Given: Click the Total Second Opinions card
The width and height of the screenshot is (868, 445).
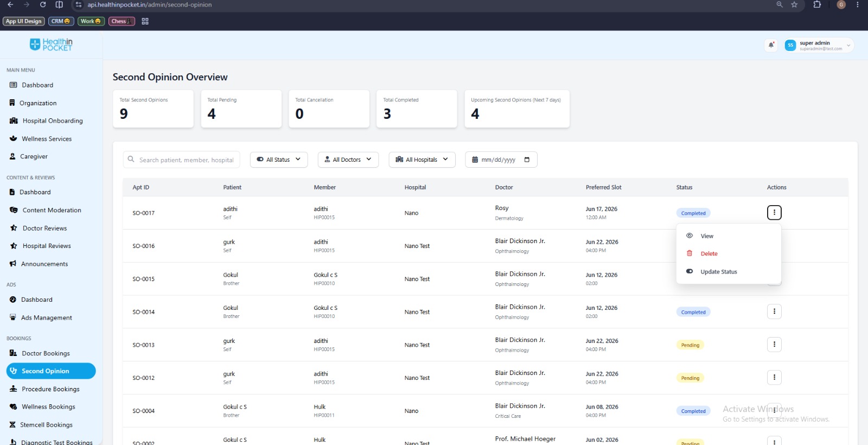Looking at the screenshot, I should coord(153,109).
